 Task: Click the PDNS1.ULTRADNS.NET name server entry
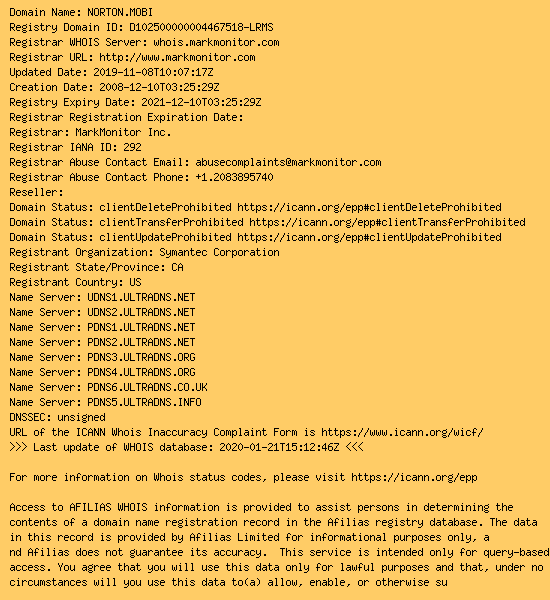click(141, 327)
